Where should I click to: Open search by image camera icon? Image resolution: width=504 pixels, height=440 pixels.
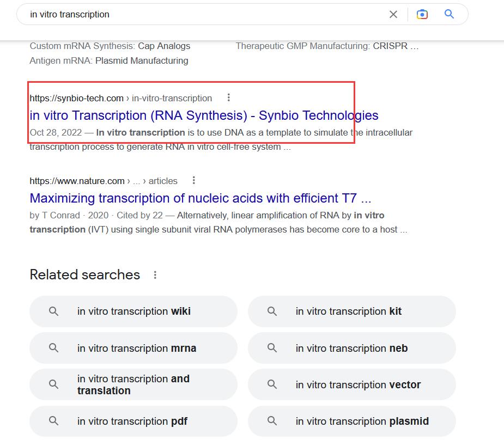click(422, 15)
